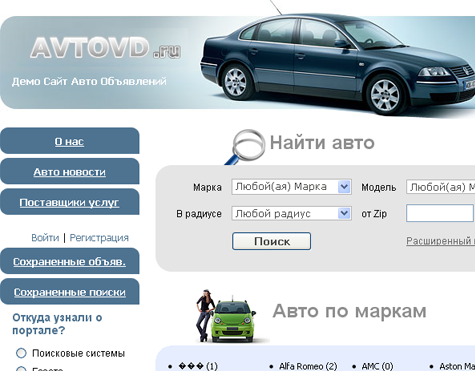Image resolution: width=475 pixels, height=371 pixels.
Task: Click the dark blue sedan banner image
Action: click(337, 63)
